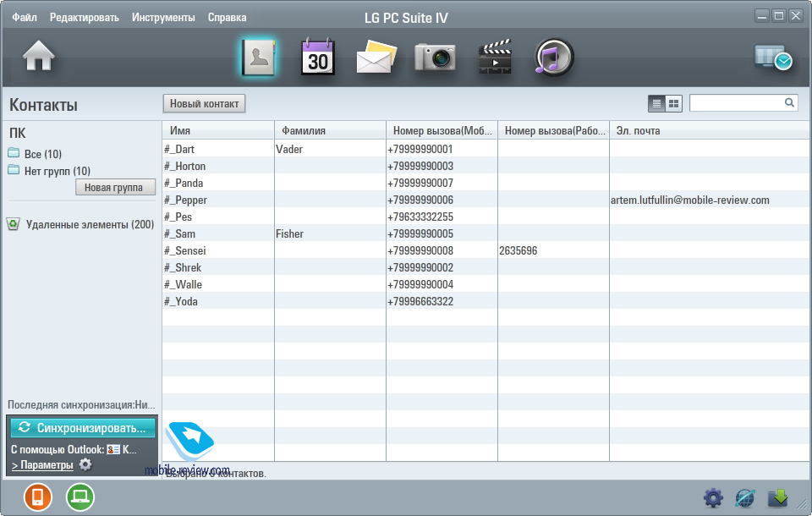Screen dimensions: 812x516
Task: Open the Параметры sync settings link
Action: tap(43, 465)
